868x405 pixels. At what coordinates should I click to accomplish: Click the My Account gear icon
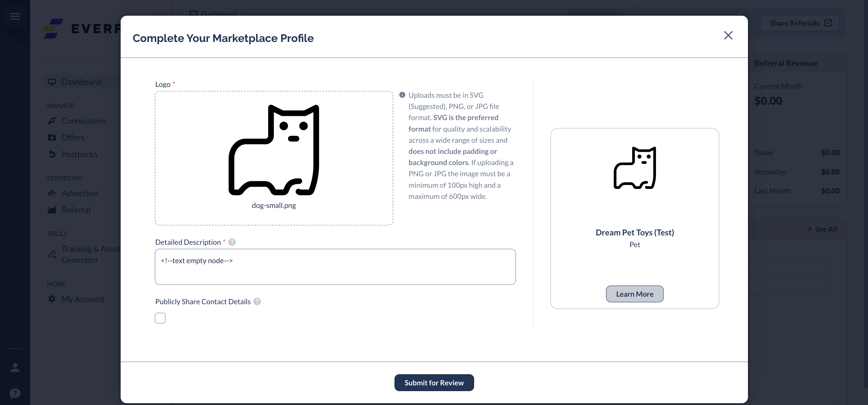point(52,299)
